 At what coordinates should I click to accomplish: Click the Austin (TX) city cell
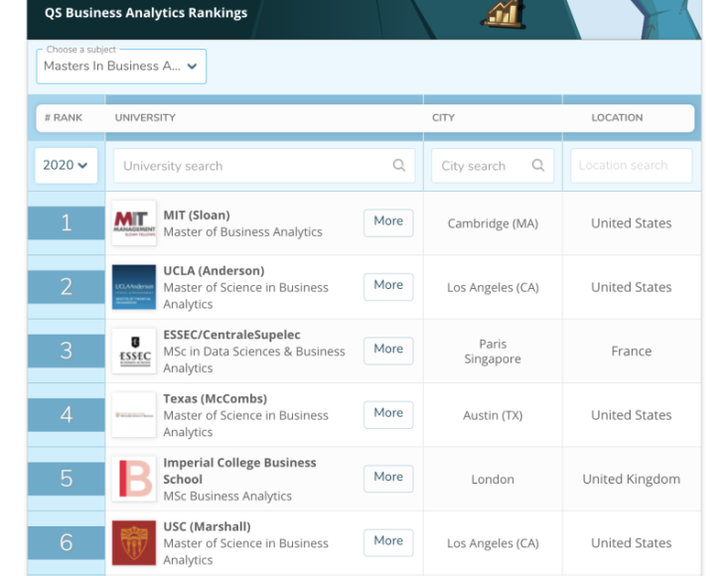[x=493, y=415]
